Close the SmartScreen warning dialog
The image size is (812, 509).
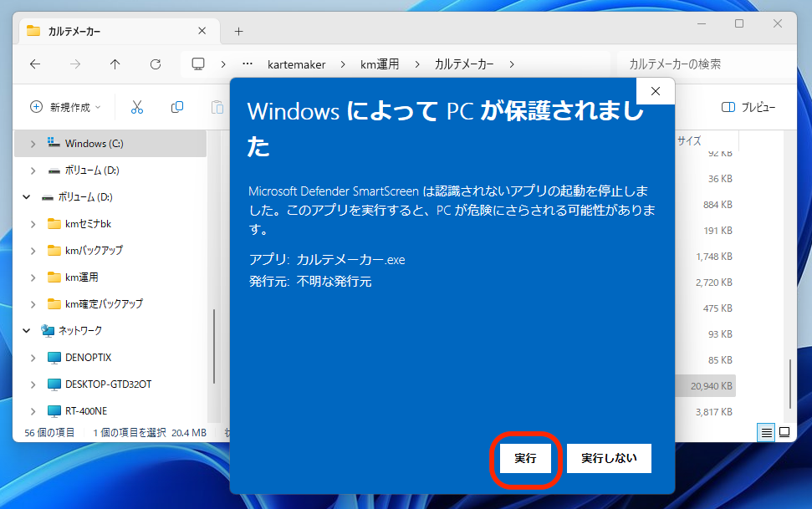[x=655, y=91]
